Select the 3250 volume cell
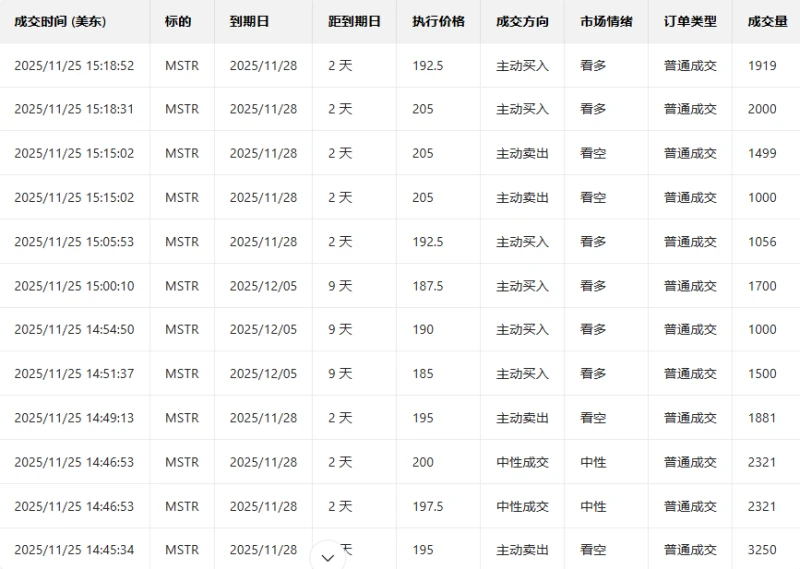The image size is (800, 569). pos(762,550)
